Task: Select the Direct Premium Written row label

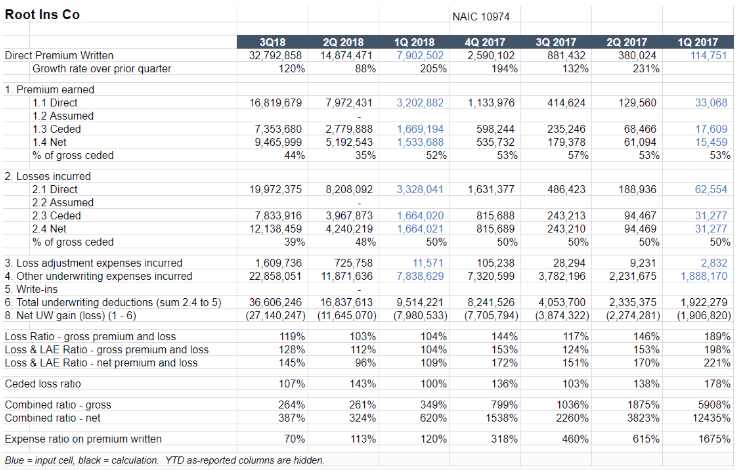Action: pyautogui.click(x=60, y=55)
